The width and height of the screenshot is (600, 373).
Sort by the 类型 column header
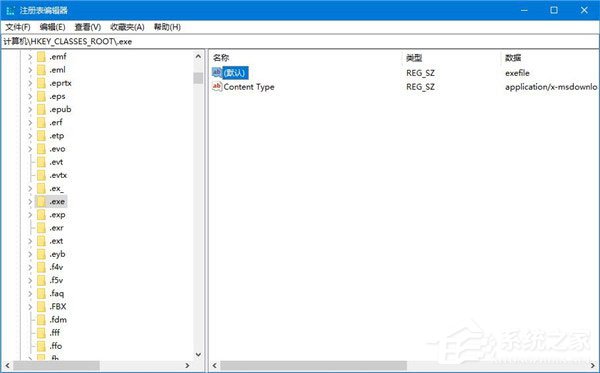click(414, 58)
